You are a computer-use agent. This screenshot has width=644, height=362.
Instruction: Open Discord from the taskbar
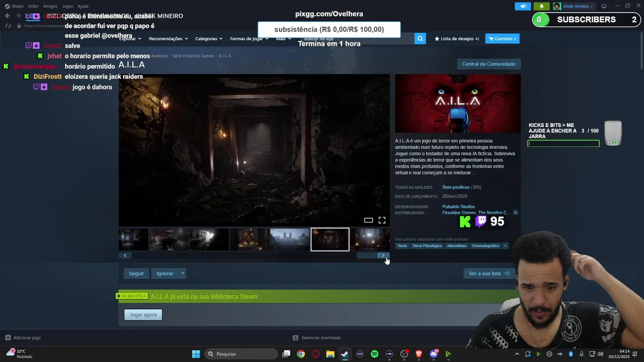tap(434, 354)
